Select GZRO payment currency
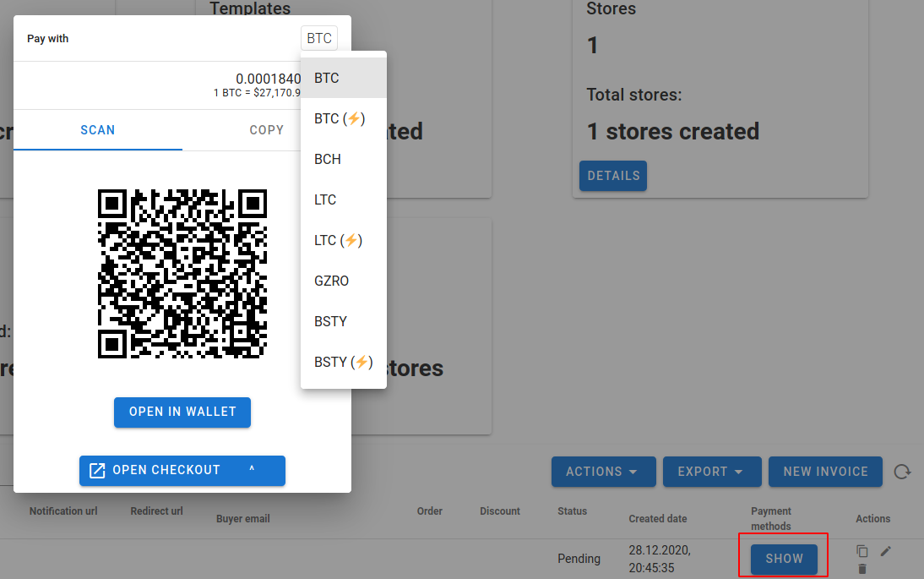 (x=344, y=281)
